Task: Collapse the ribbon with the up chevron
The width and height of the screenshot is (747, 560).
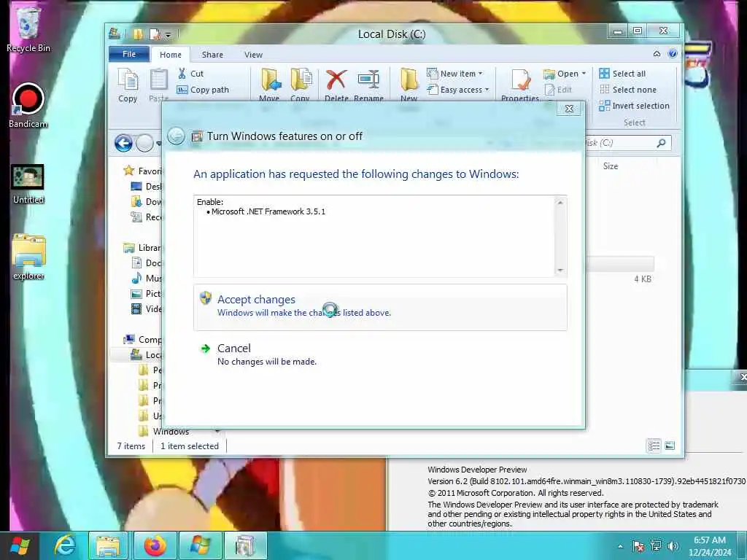Action: 657,54
